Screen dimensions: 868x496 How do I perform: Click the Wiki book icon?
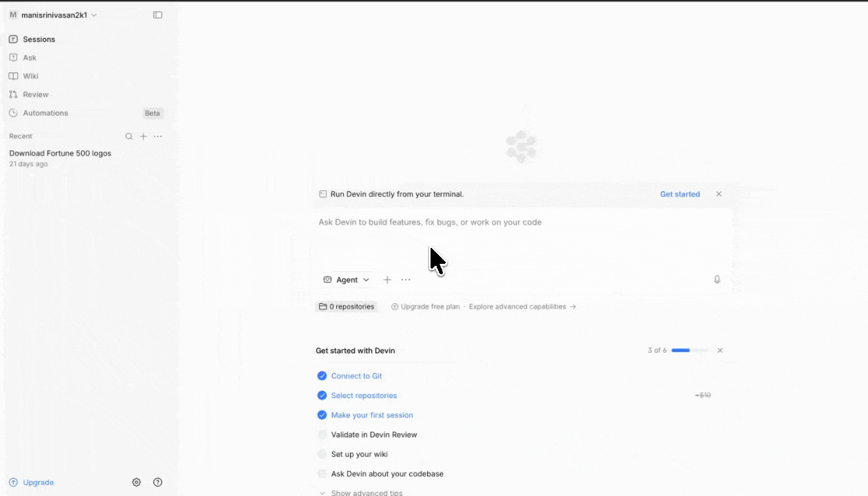[13, 76]
